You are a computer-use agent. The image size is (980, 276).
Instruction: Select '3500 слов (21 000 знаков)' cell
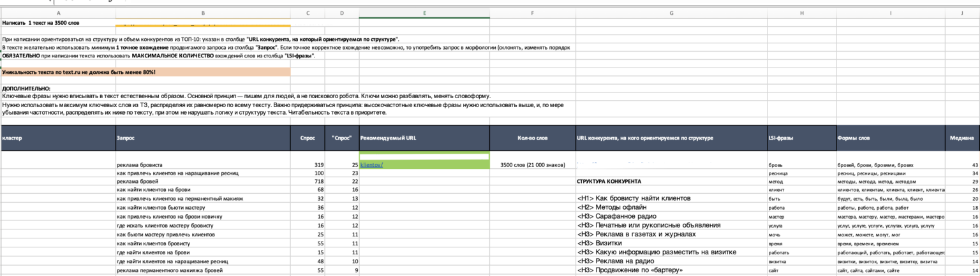coord(532,164)
